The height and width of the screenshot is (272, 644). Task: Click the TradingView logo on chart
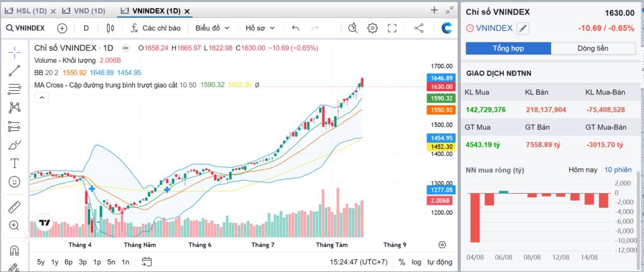coord(43,223)
